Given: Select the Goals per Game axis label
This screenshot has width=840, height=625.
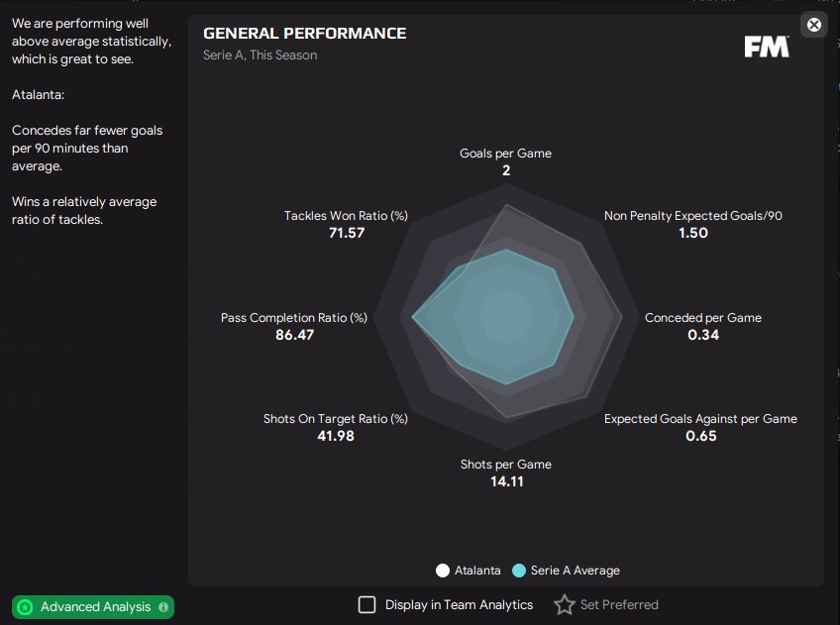Looking at the screenshot, I should coord(505,154).
